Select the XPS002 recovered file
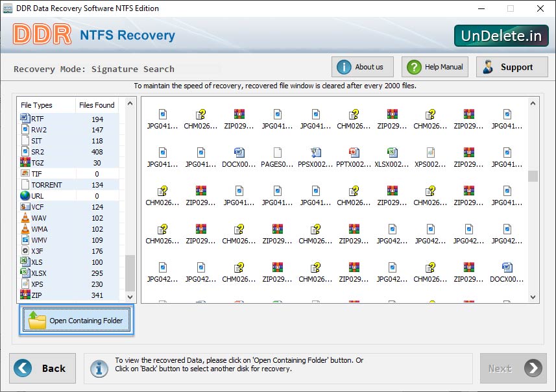The height and width of the screenshot is (392, 556). [430, 157]
